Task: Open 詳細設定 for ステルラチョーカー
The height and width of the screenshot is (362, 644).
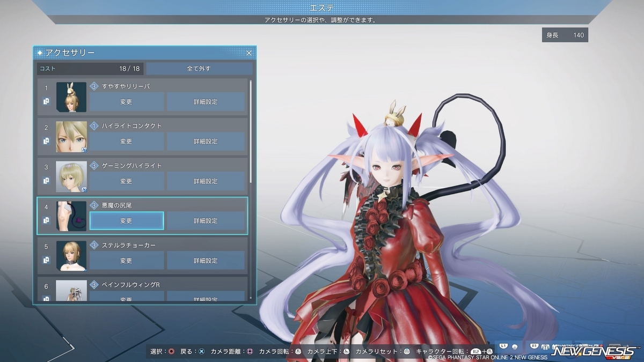Action: 206,260
